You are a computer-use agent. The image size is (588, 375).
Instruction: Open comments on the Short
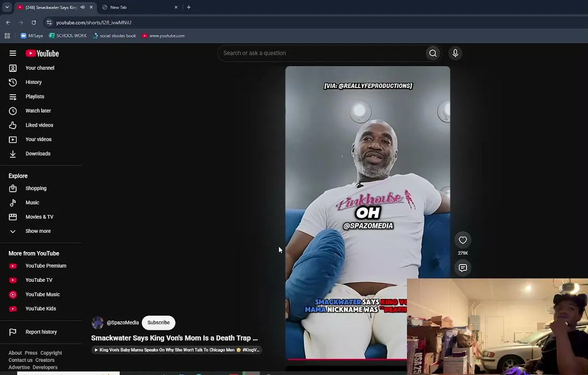[x=463, y=268]
